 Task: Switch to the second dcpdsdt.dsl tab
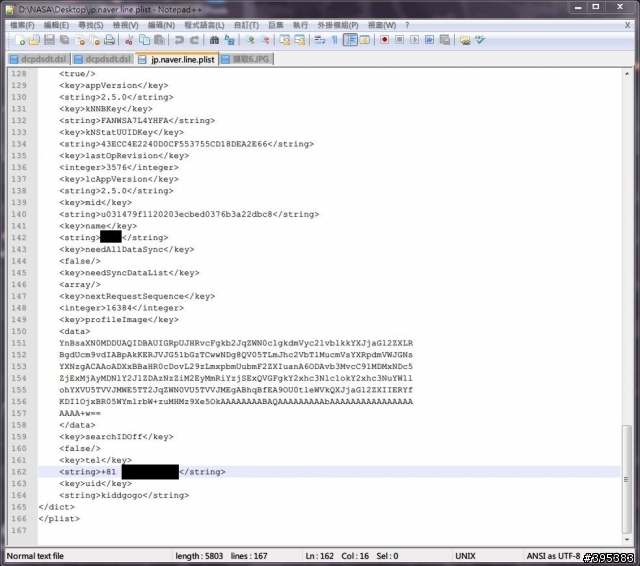pos(103,59)
